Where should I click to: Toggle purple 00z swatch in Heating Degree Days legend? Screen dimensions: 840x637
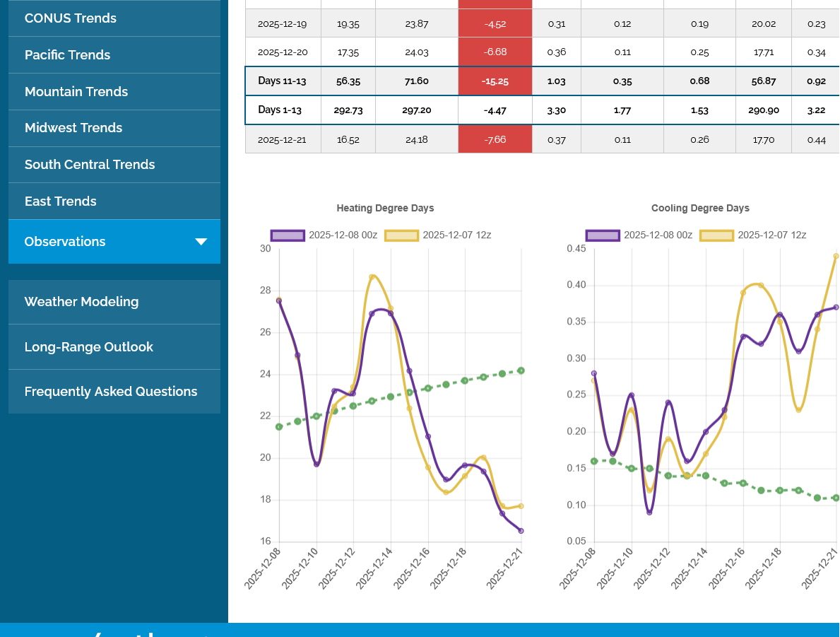click(288, 235)
